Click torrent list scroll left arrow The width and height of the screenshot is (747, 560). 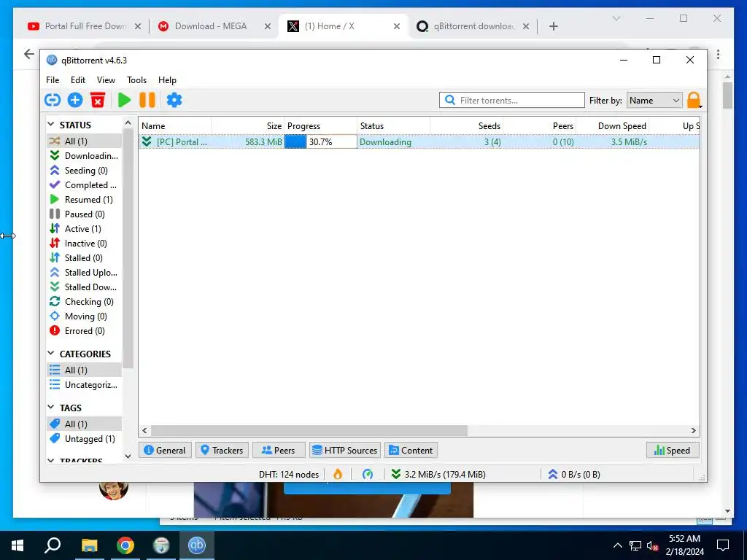(145, 430)
